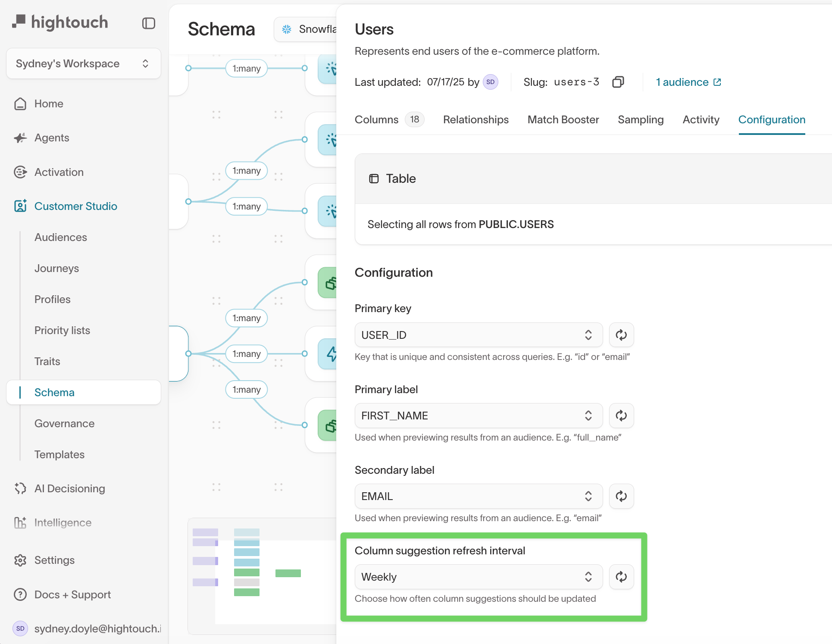Select the Agents icon in sidebar

click(x=20, y=138)
